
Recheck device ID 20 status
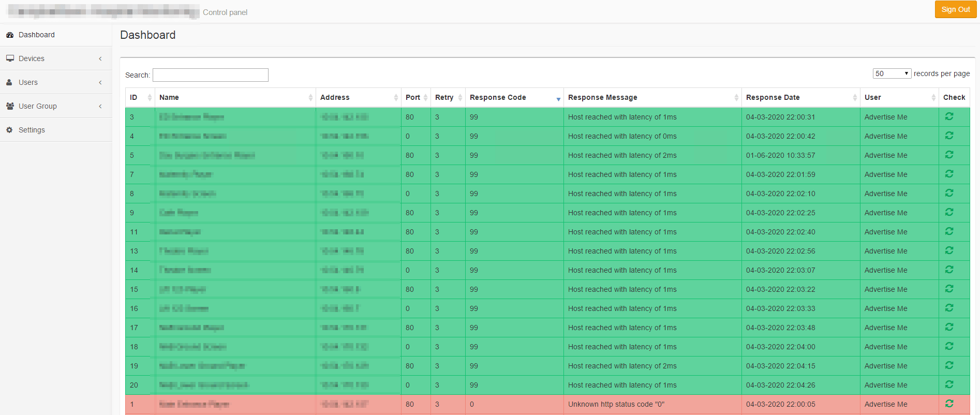[x=949, y=384]
